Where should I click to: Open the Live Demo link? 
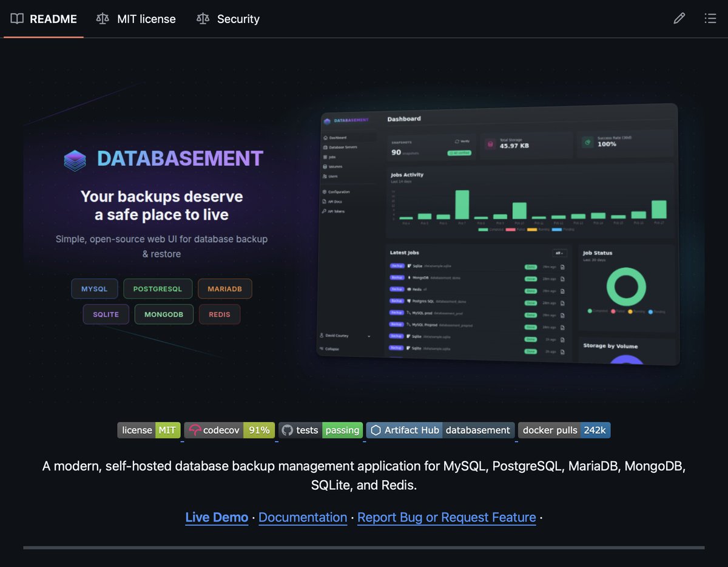pos(217,517)
